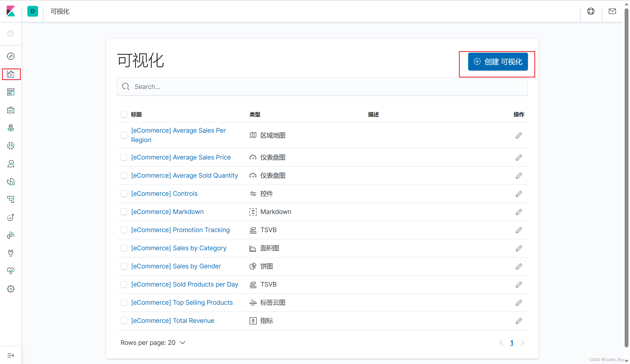Viewport: 630px width, 364px height.
Task: Open the Canvas sidebar icon
Action: point(10,110)
